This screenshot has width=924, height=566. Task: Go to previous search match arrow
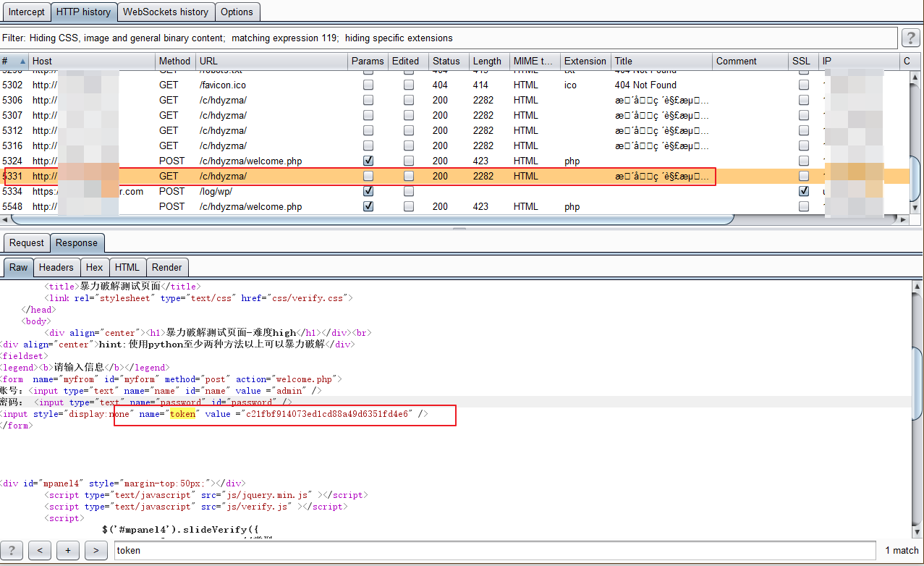pos(40,550)
